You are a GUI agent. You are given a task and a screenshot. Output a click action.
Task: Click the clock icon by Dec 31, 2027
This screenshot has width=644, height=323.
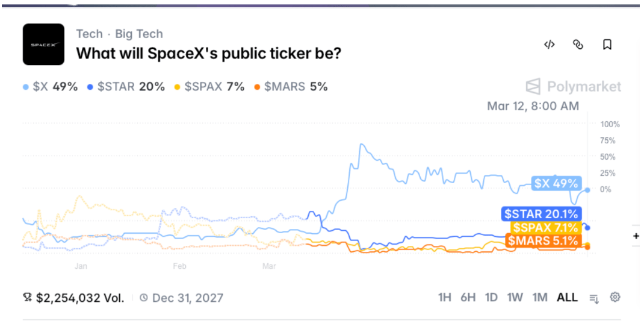pyautogui.click(x=143, y=297)
